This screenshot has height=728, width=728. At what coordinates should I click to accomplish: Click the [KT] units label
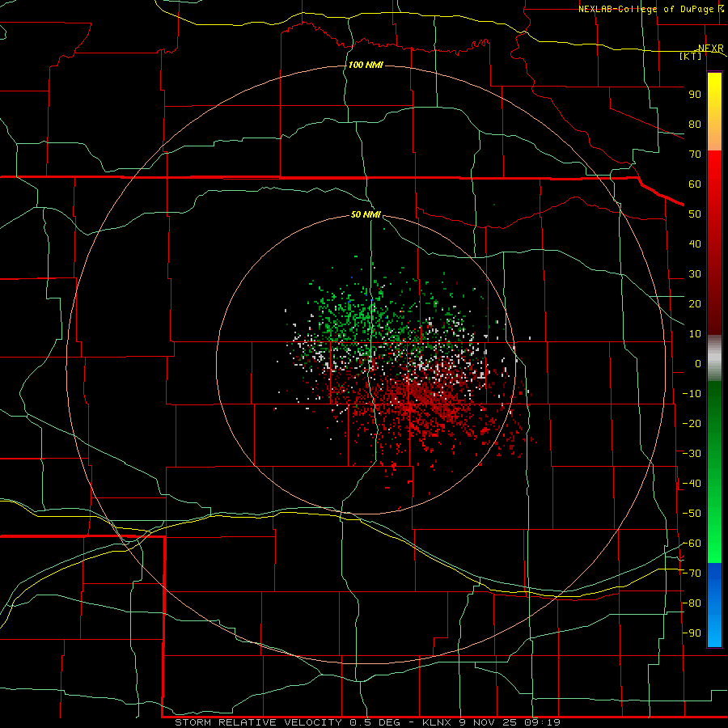(691, 56)
